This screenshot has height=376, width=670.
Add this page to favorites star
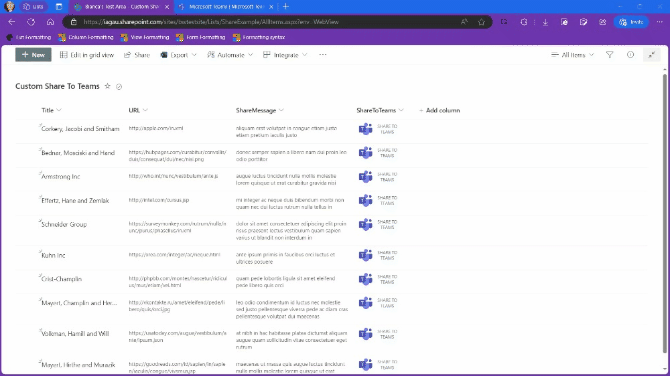coord(482,22)
